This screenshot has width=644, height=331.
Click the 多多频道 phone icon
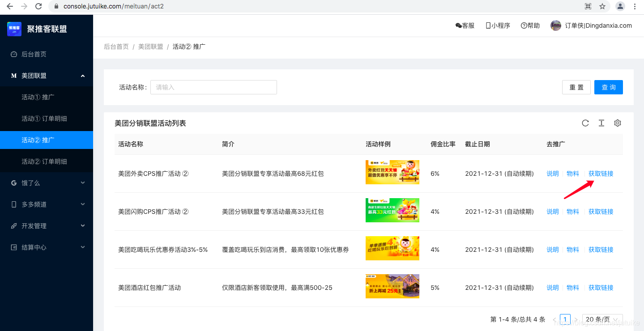coord(14,204)
